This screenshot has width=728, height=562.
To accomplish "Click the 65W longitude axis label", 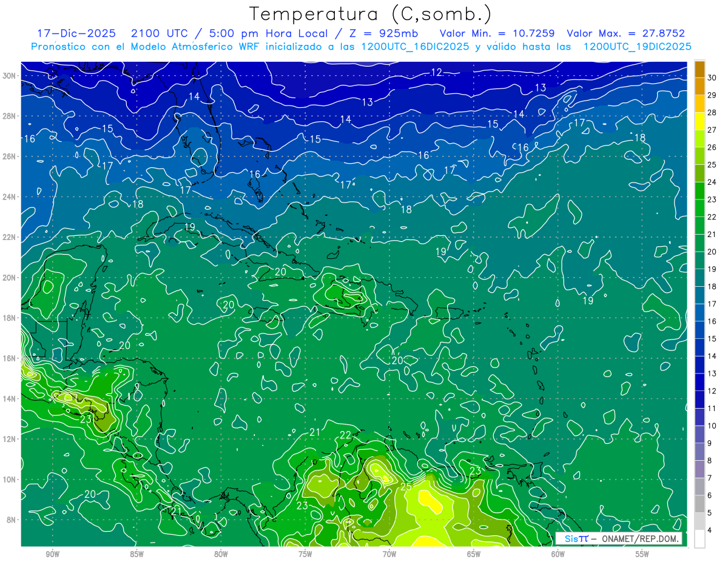I will click(474, 554).
